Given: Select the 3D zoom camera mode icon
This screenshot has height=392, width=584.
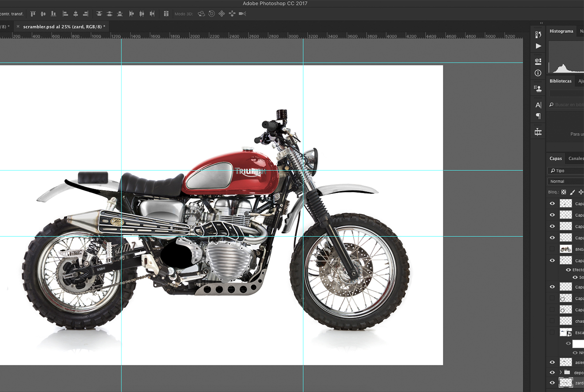Looking at the screenshot, I should pos(242,14).
